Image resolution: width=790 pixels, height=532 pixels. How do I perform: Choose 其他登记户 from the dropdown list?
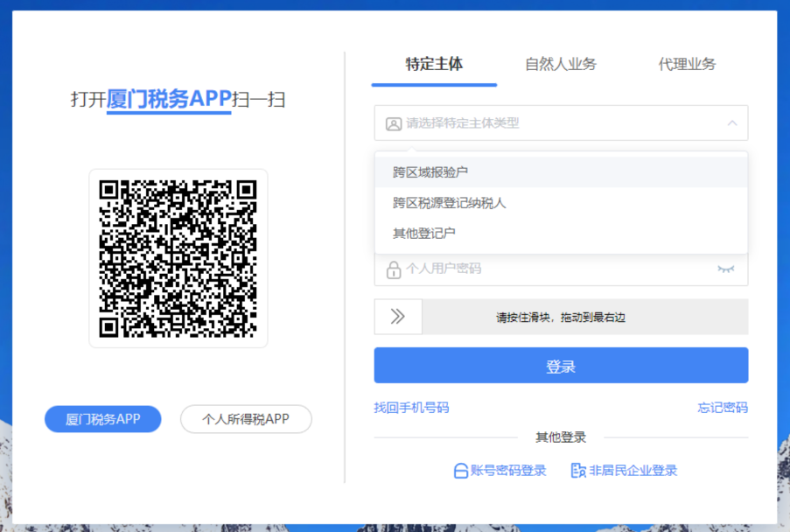561,234
